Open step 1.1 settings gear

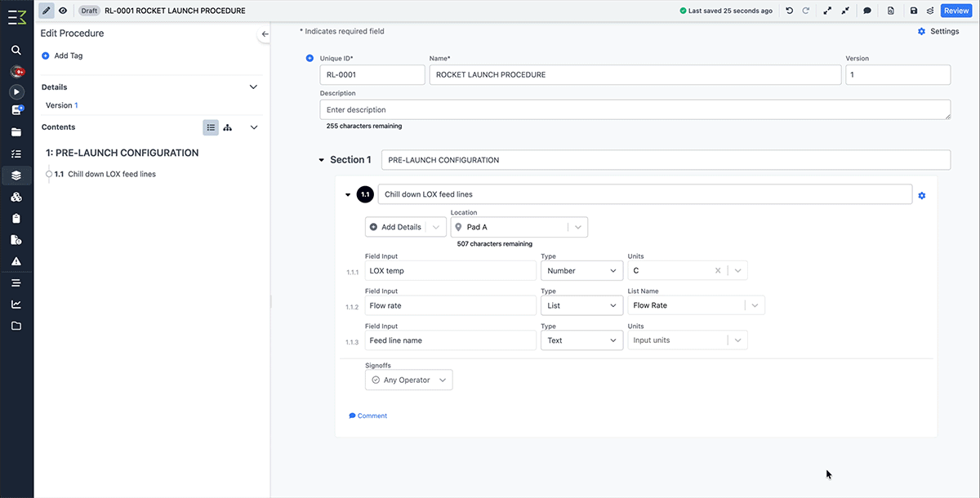pyautogui.click(x=922, y=195)
